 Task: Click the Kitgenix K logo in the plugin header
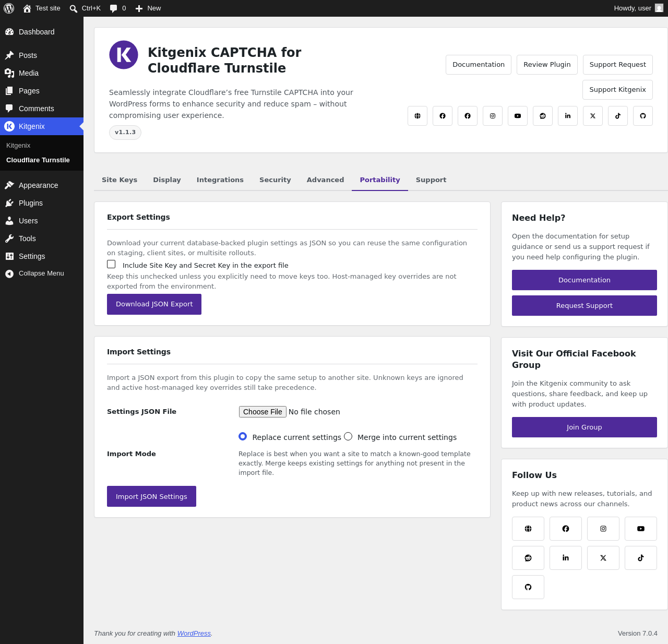(124, 55)
